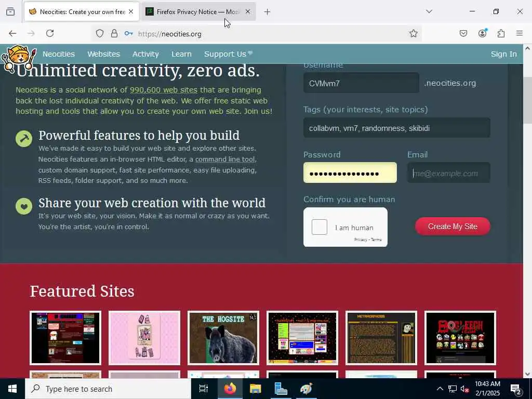Click the Firefox taskbar icon

[230, 389]
